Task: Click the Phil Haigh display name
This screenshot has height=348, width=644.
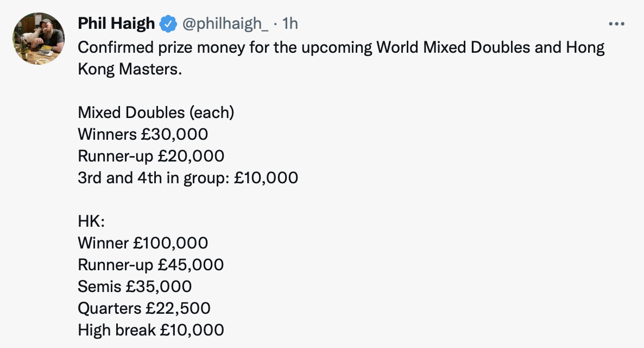Action: 117,23
